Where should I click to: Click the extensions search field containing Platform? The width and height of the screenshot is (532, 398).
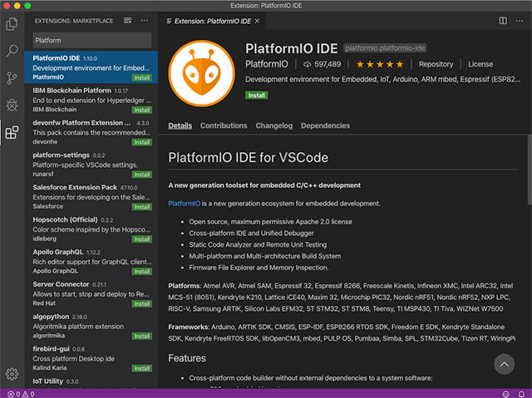pyautogui.click(x=91, y=39)
